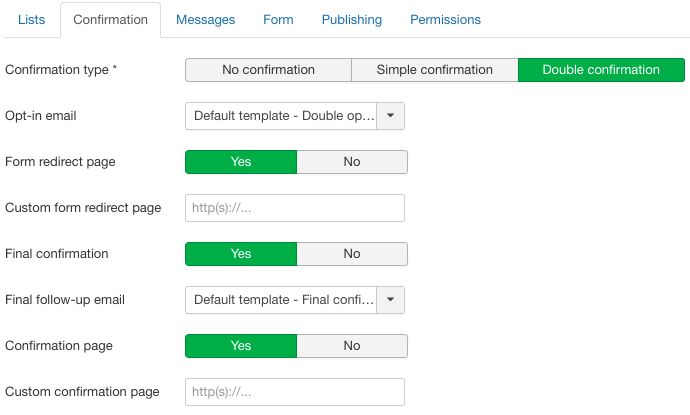Click the Custom confirmation page URL field
The width and height of the screenshot is (690, 415).
[295, 392]
